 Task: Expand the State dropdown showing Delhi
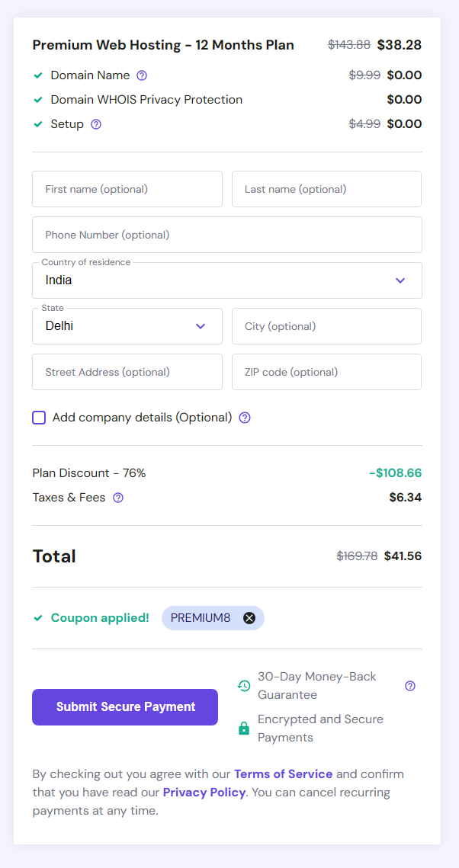pyautogui.click(x=201, y=326)
